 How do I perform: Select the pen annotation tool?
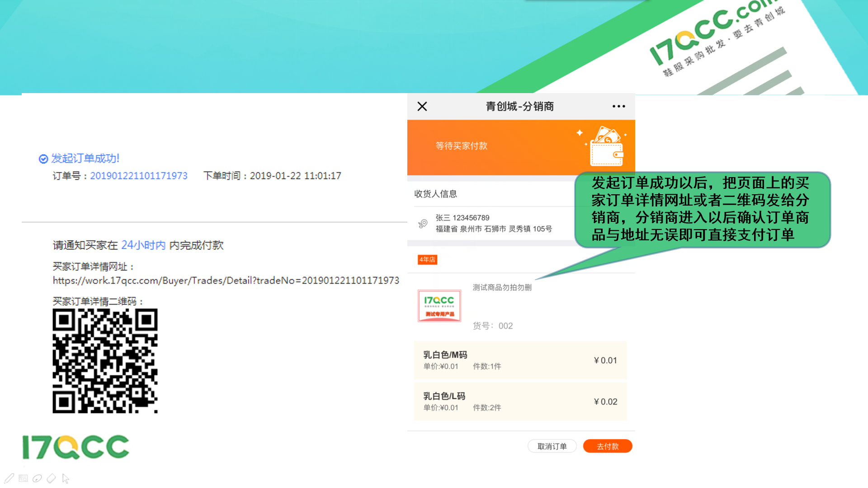coord(9,478)
